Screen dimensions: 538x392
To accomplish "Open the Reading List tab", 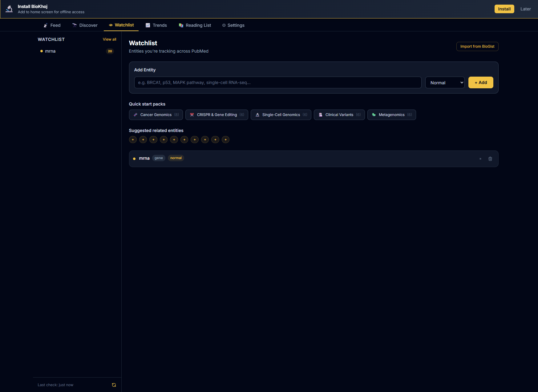I will point(195,25).
